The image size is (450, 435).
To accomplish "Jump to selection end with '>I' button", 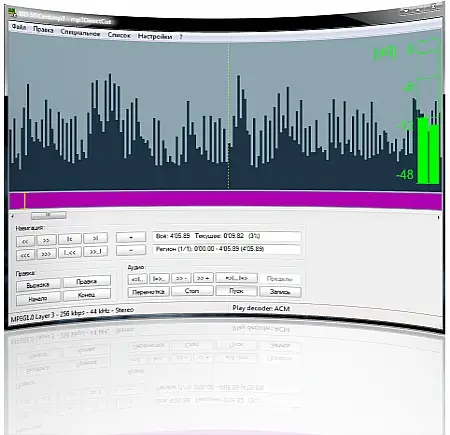I will coord(95,238).
